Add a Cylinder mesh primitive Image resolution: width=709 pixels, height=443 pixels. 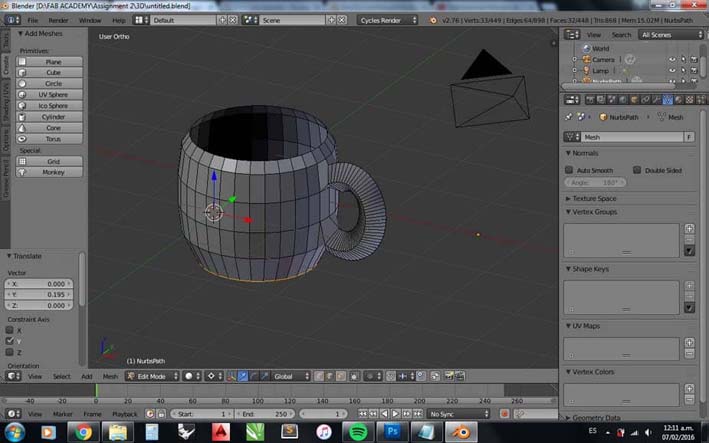[49, 117]
